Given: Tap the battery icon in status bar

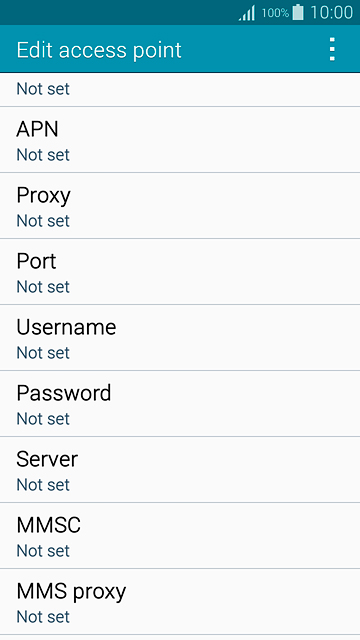Looking at the screenshot, I should click(x=298, y=12).
